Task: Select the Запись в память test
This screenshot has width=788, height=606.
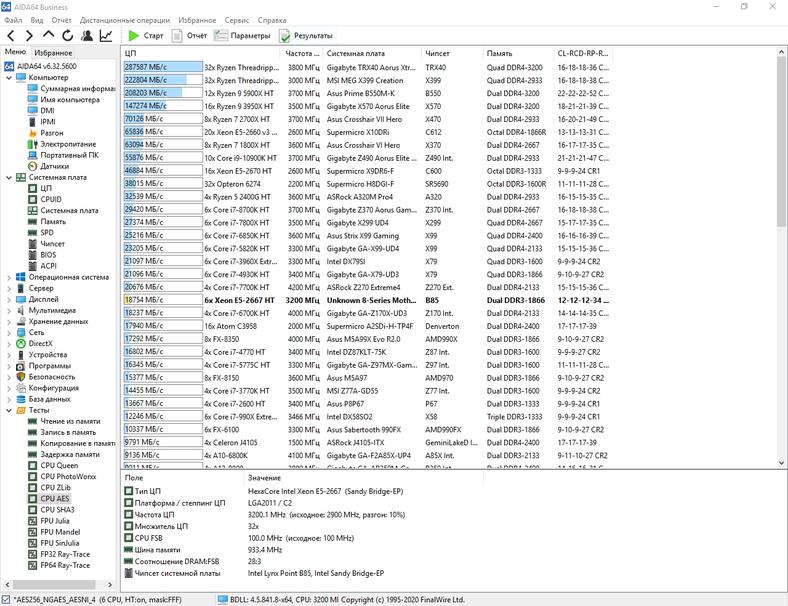Action: (68, 432)
